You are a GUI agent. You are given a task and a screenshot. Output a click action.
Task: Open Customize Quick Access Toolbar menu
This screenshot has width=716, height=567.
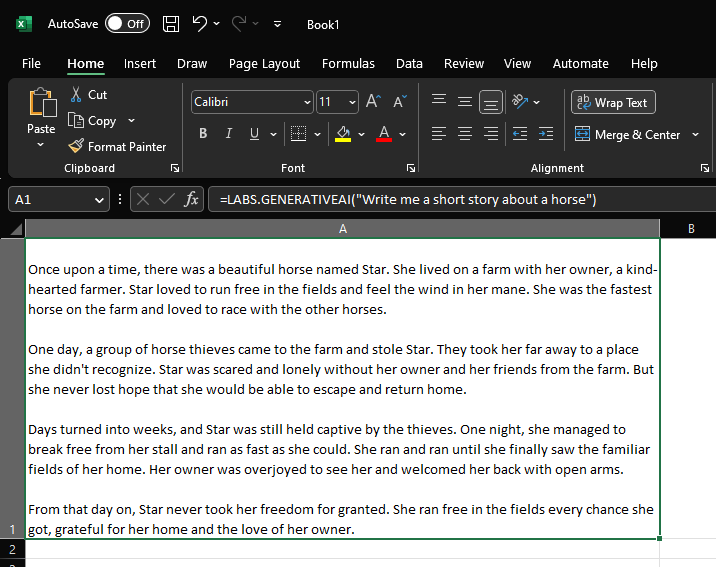click(x=277, y=24)
